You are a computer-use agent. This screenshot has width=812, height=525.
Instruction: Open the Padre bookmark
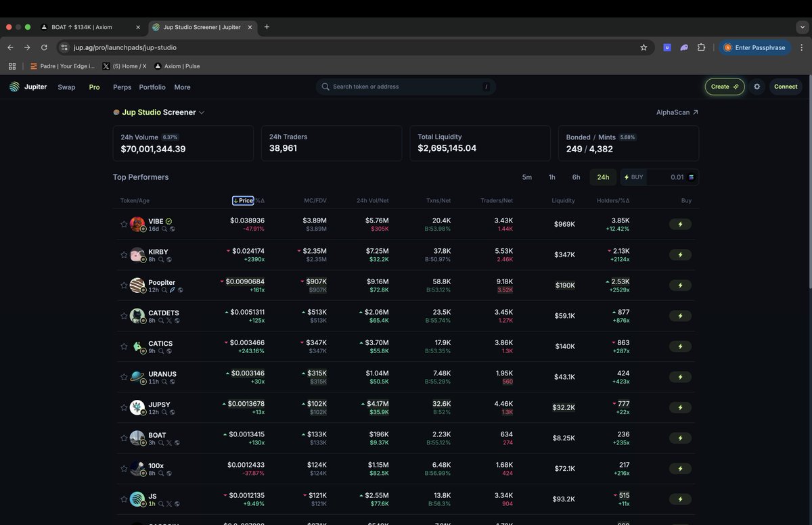click(x=63, y=66)
